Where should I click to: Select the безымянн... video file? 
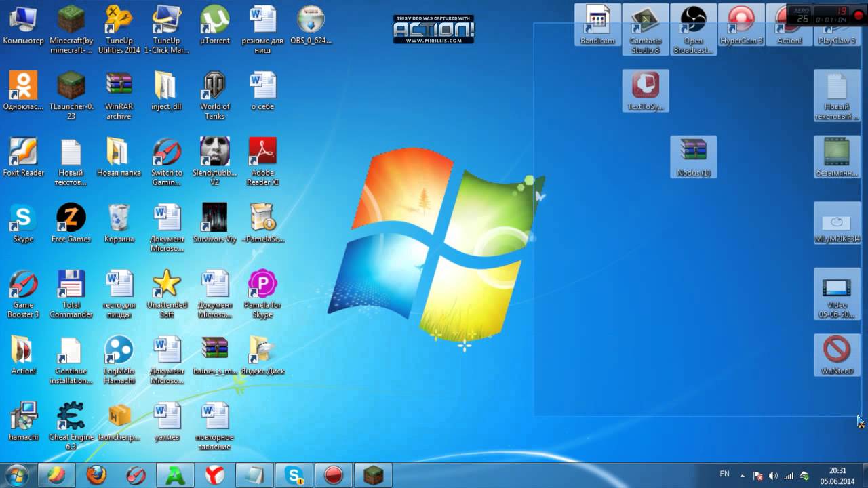coord(837,157)
